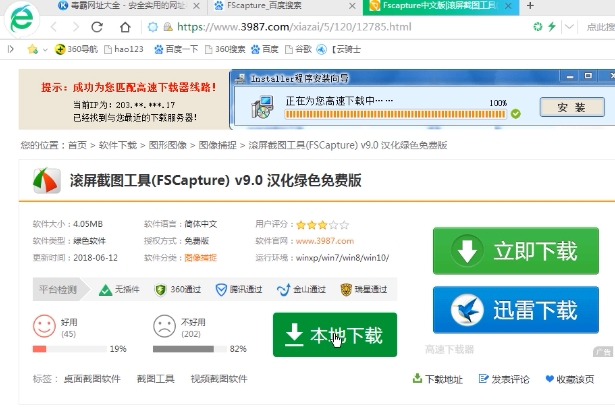Click the green checkmark completion icon
The height and width of the screenshot is (409, 615).
pos(515,114)
